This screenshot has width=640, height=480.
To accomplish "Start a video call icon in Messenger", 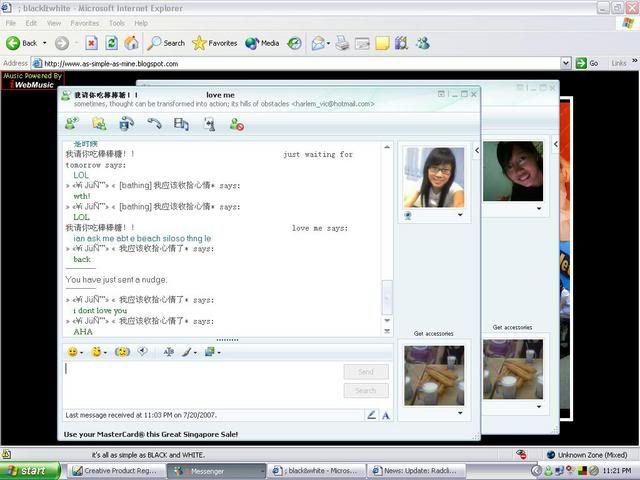I will [x=127, y=123].
